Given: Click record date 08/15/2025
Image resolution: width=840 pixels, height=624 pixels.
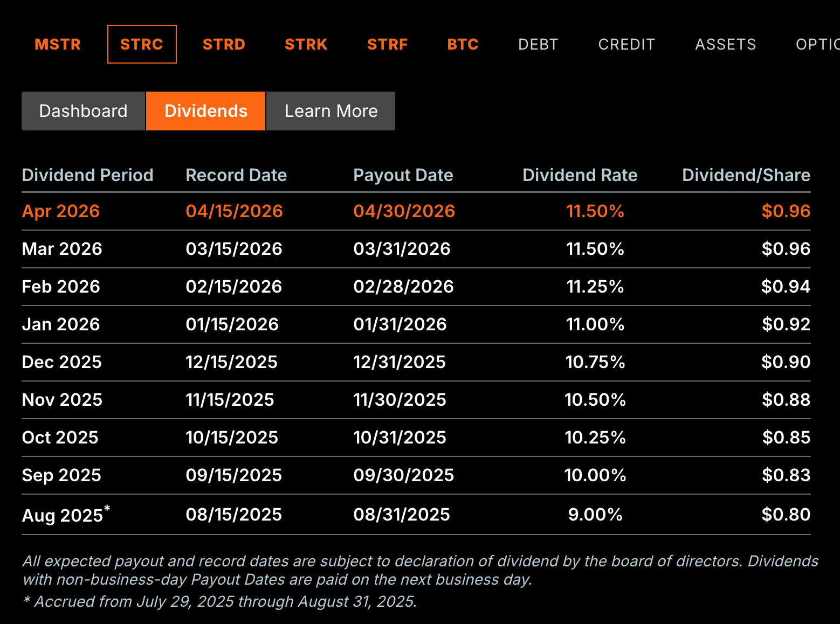Looking at the screenshot, I should [234, 515].
